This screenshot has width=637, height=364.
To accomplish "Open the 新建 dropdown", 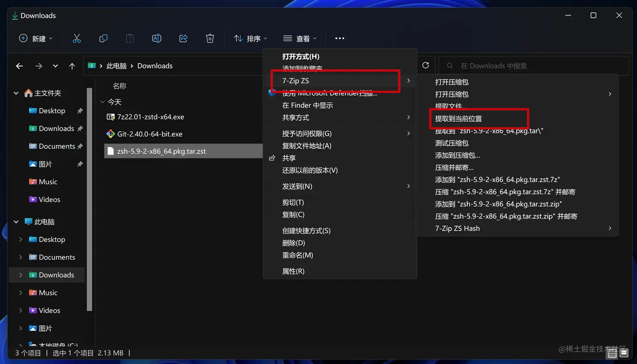I will (x=36, y=38).
